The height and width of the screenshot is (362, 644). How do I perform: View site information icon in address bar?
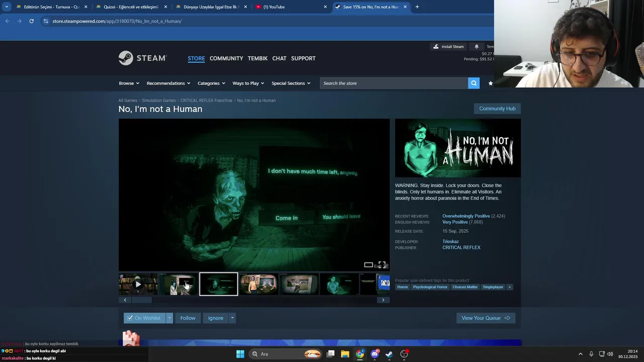pyautogui.click(x=46, y=21)
